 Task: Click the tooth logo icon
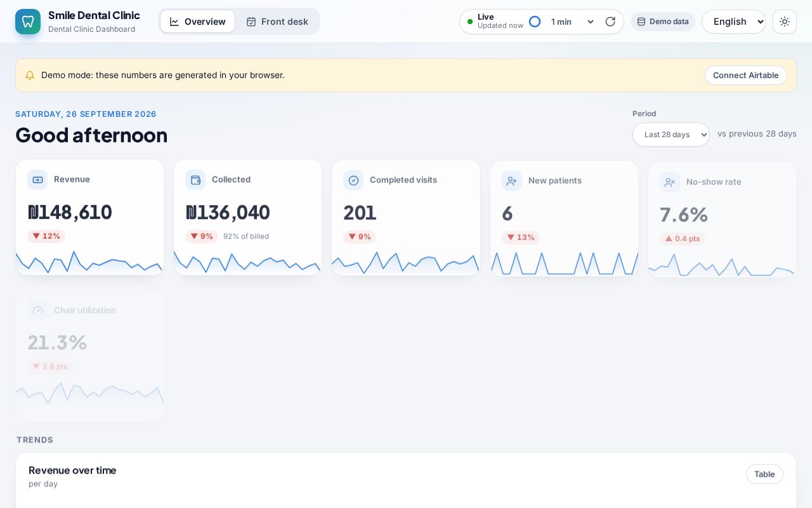point(28,22)
